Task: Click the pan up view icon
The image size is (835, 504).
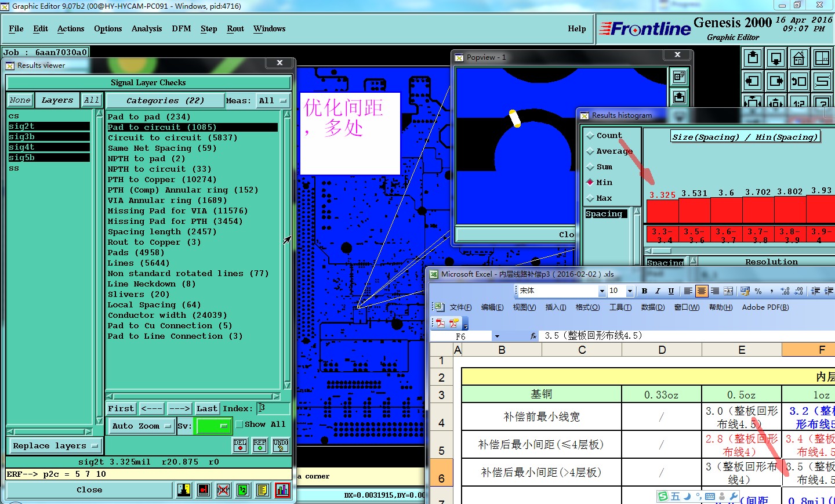Action: coord(753,58)
